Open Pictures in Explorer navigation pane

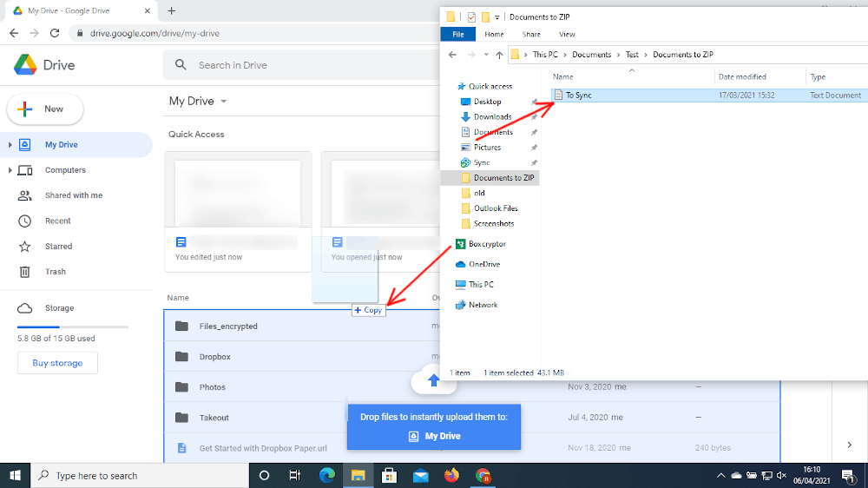pos(487,148)
